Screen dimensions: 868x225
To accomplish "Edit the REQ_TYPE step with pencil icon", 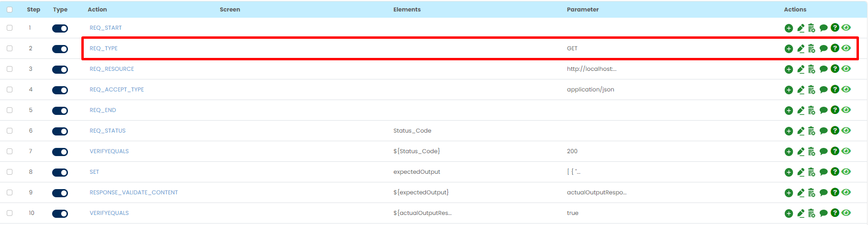I will click(x=801, y=49).
